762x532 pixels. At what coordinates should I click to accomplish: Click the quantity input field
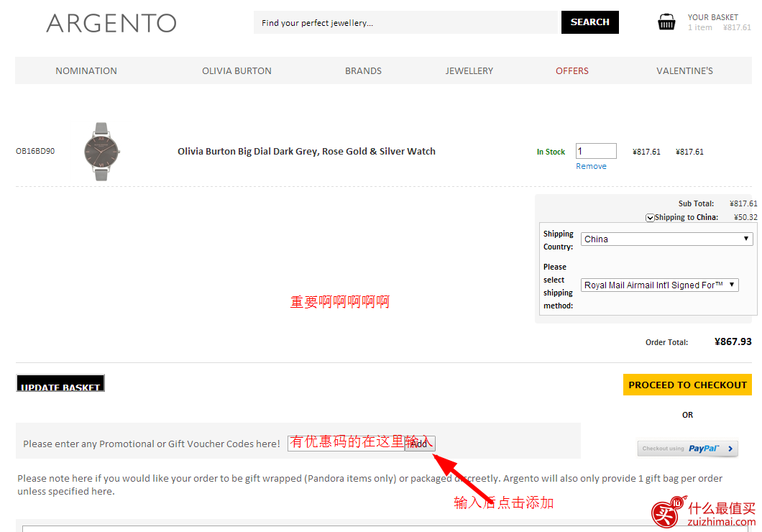[596, 151]
